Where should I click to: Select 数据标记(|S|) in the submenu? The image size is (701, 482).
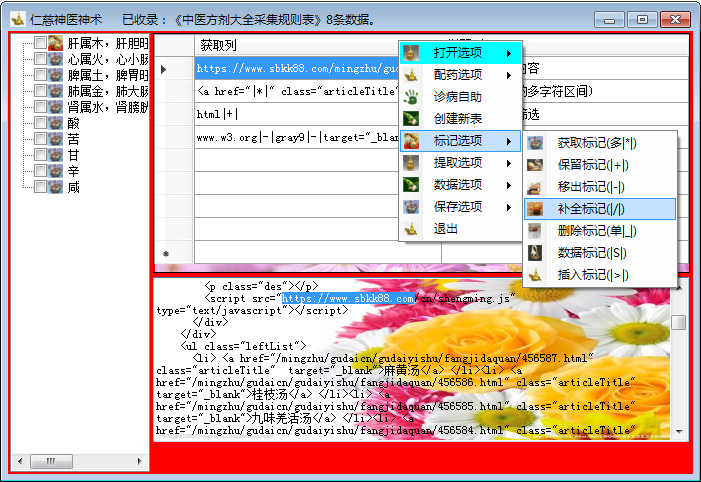click(x=600, y=253)
